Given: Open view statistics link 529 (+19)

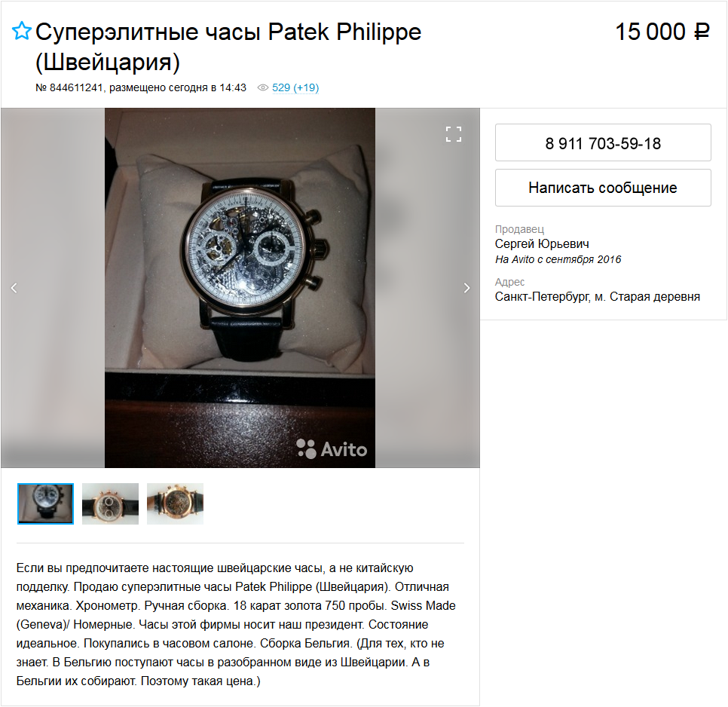Looking at the screenshot, I should click(x=295, y=87).
